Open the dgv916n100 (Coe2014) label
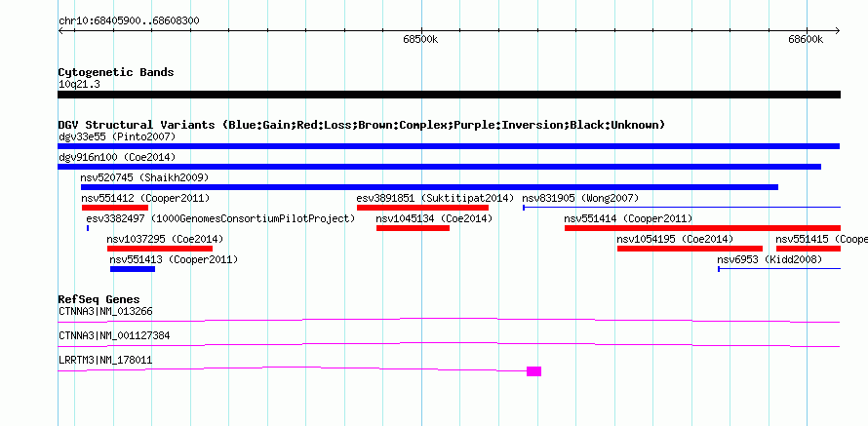 [x=117, y=157]
